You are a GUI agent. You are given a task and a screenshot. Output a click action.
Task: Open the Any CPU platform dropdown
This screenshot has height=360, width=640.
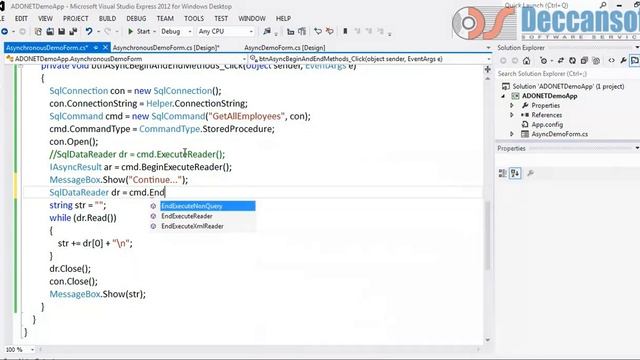pyautogui.click(x=225, y=31)
